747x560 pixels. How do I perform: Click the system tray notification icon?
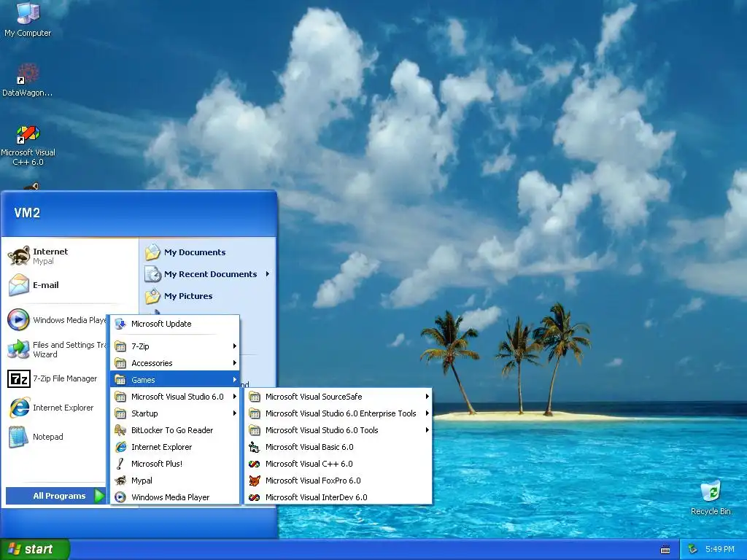coord(693,550)
